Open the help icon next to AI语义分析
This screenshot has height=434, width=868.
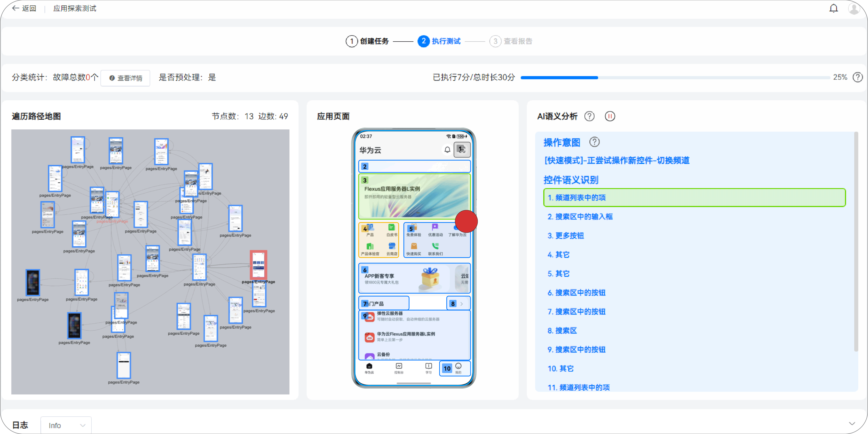point(589,116)
